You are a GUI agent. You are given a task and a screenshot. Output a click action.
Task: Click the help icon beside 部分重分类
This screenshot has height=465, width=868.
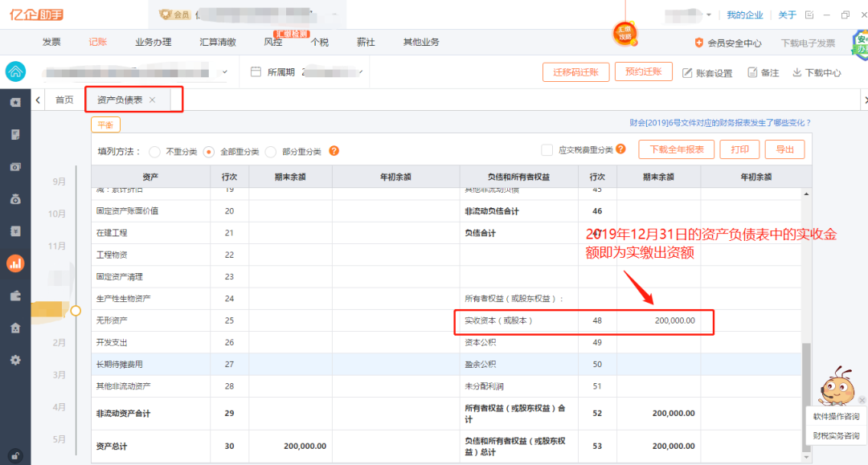coord(334,151)
